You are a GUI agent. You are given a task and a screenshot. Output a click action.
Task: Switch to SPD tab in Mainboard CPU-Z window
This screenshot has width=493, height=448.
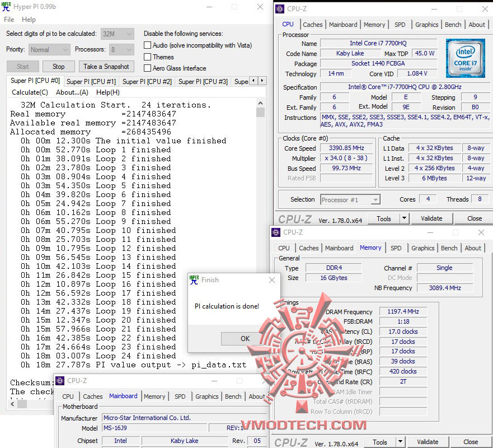point(180,396)
